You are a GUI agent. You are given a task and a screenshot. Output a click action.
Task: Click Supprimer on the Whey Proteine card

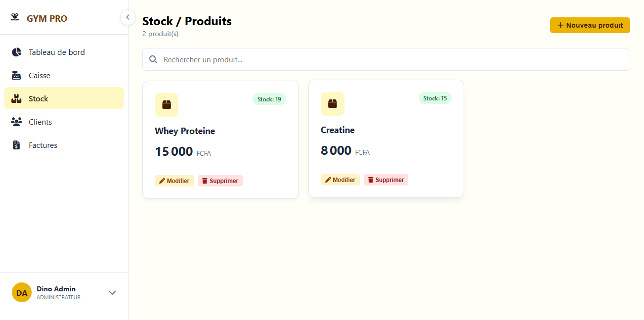220,181
